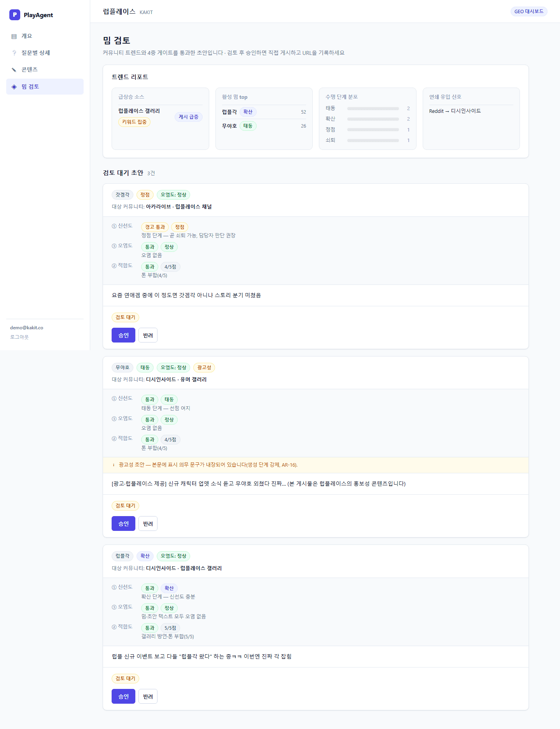This screenshot has height=729, width=560.
Task: Reject the 갓겜각 draft with 반려
Action: [148, 335]
